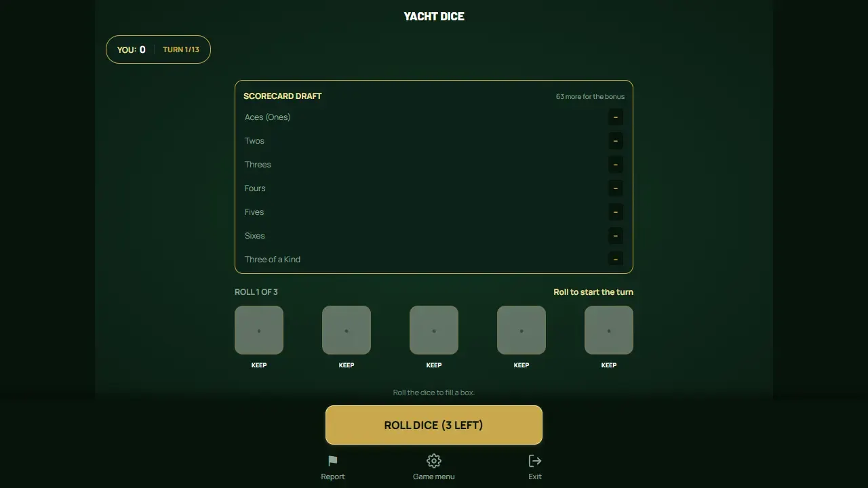868x488 pixels.
Task: Click the Report label text
Action: click(332, 476)
